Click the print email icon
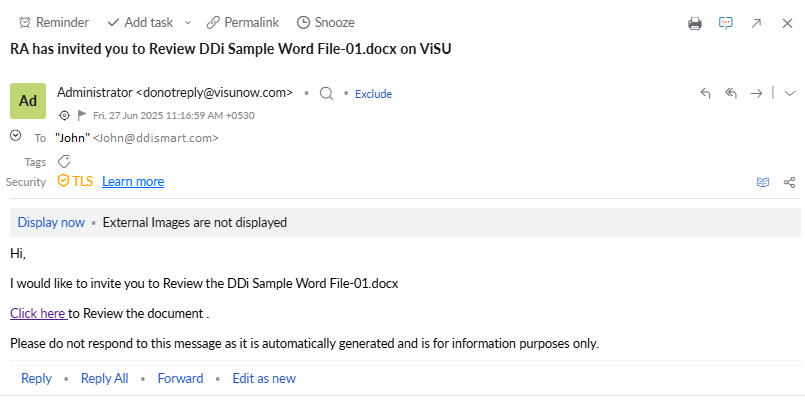 (695, 23)
